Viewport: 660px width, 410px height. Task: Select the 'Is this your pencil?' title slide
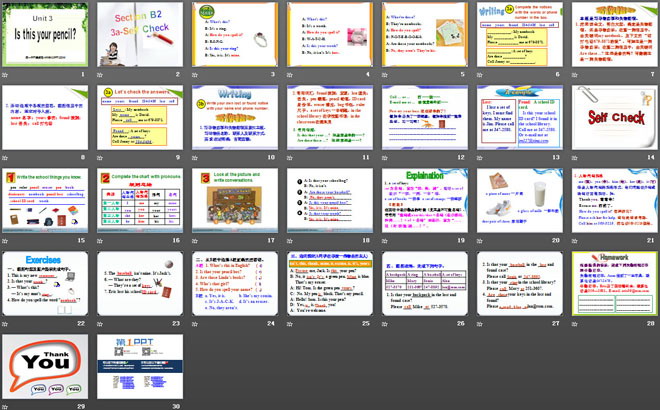pyautogui.click(x=46, y=35)
